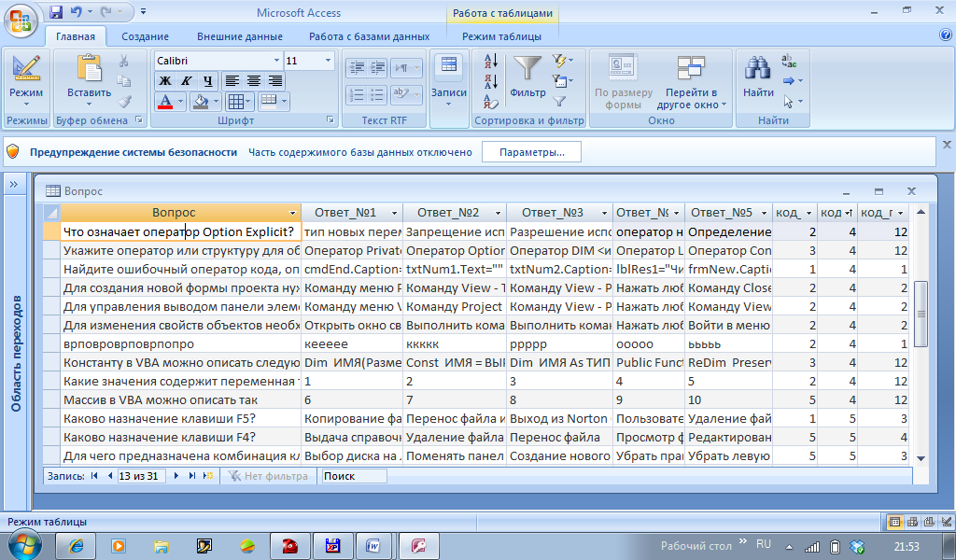Expand the navigation pane with chevrons
The image size is (956, 560).
(14, 185)
